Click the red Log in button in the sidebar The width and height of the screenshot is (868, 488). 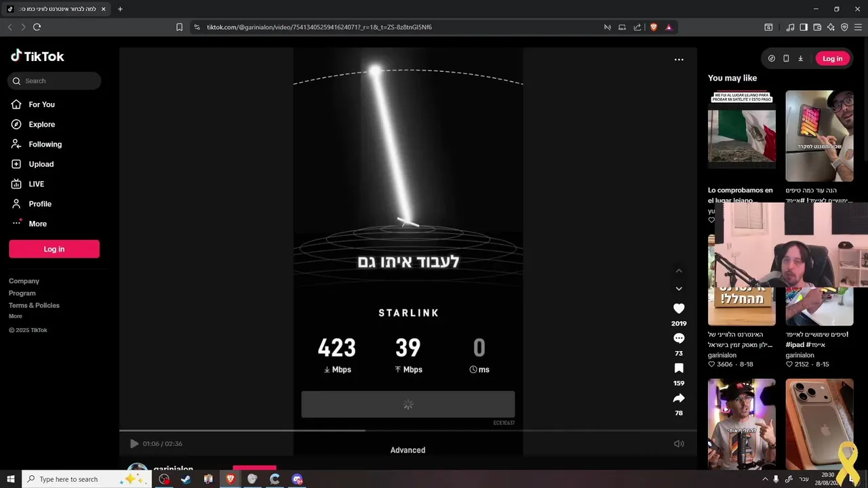tap(54, 249)
